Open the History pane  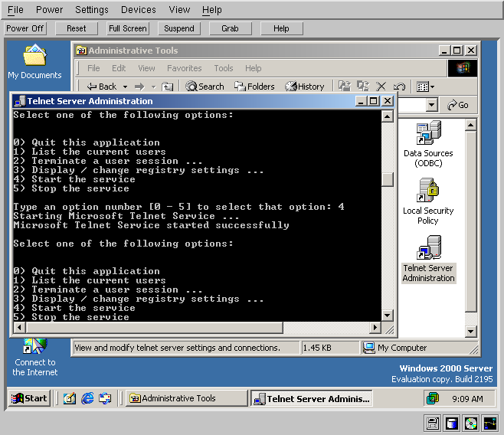tap(305, 87)
